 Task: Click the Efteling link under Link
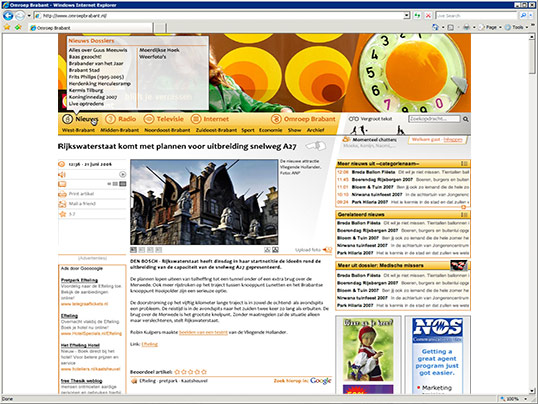(150, 344)
